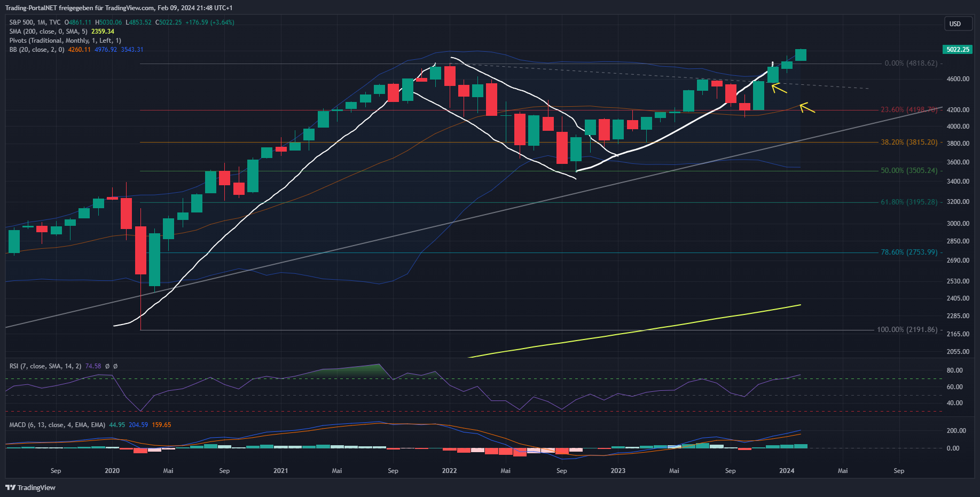Click the SMA value 2359.34
This screenshot has width=980, height=497.
pyautogui.click(x=103, y=31)
